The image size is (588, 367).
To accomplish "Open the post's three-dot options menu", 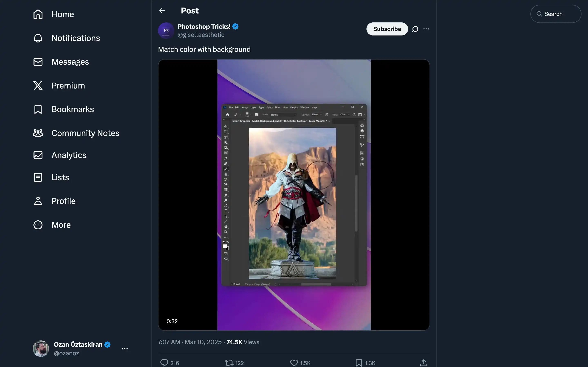I will [x=426, y=29].
